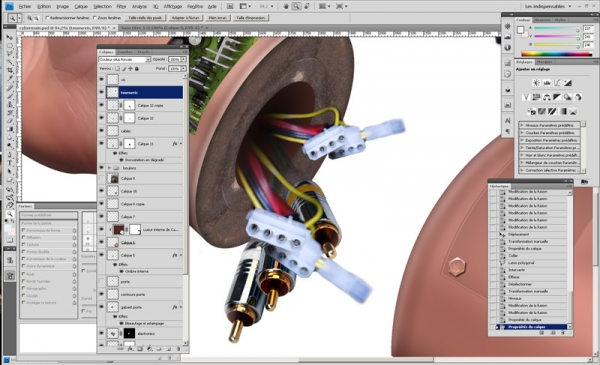This screenshot has height=365, width=600.
Task: Add a Hue/Saturation adjustment
Action: 536,97
